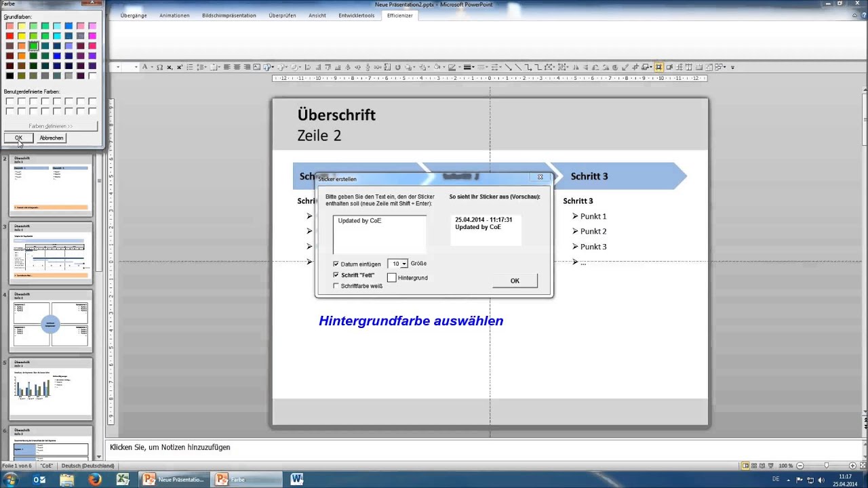Align text right in toolbar
This screenshot has width=868, height=488.
click(247, 67)
